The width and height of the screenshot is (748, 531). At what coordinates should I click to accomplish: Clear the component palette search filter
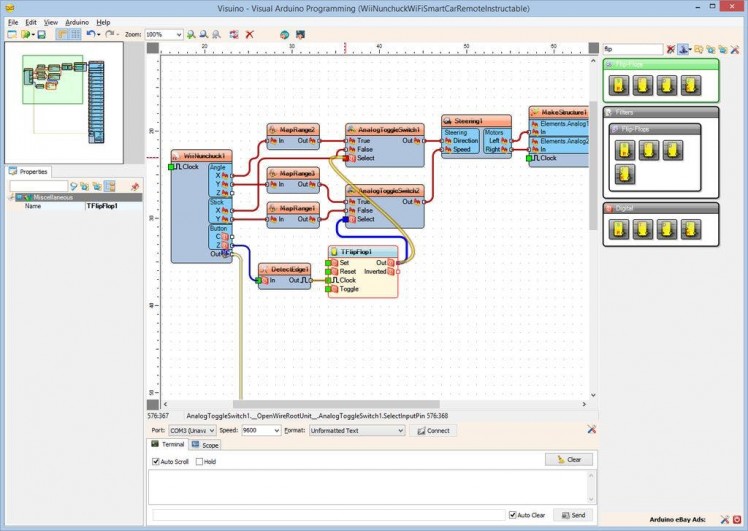pyautogui.click(x=671, y=48)
